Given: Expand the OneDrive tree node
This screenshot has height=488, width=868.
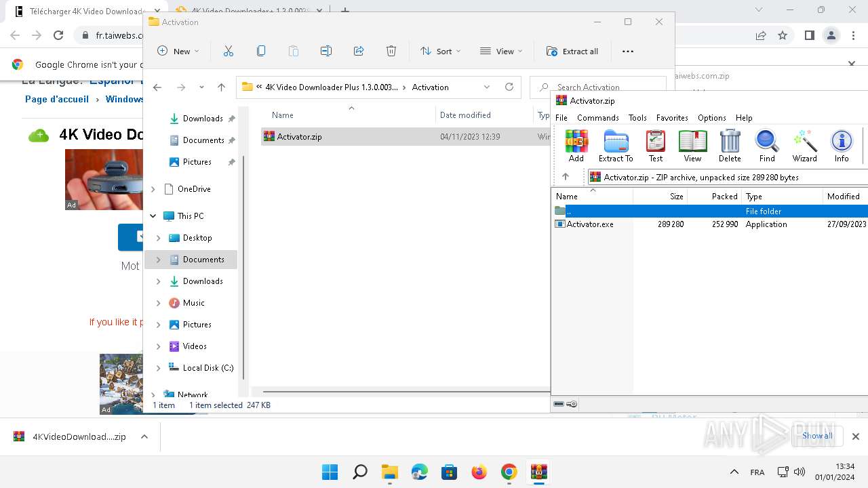Looking at the screenshot, I should tap(153, 189).
